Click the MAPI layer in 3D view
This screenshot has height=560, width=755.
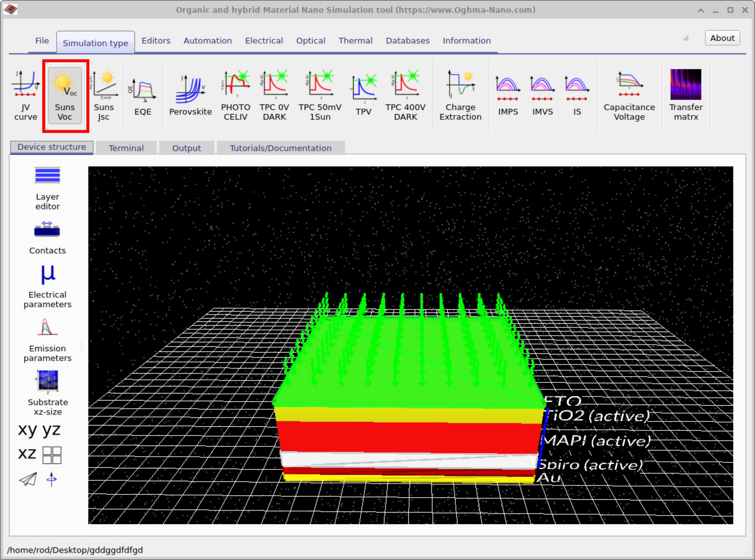[x=407, y=437]
